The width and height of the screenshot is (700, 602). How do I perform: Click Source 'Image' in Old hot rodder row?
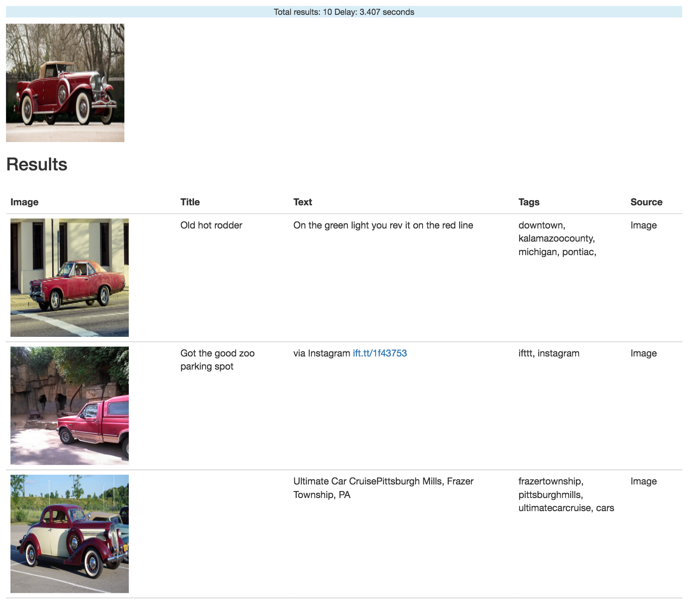point(643,225)
